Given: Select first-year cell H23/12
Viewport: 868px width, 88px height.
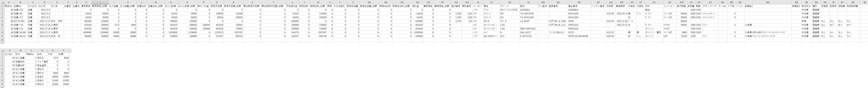Looking at the screenshot, I should point(611,32).
